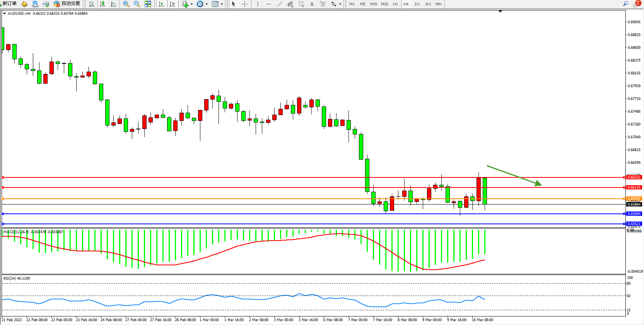Pick the Fibonacci retracement tool

pos(301,4)
